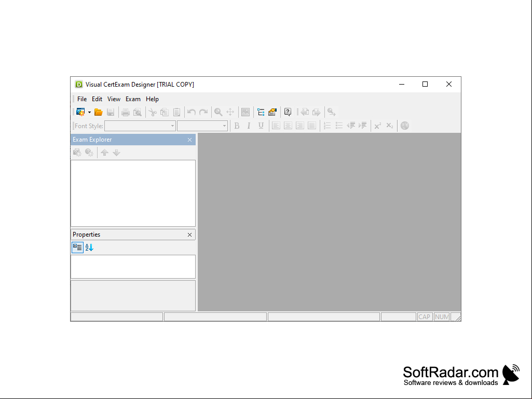This screenshot has width=532, height=399.
Task: Click the Print Preview icon
Action: pyautogui.click(x=138, y=112)
